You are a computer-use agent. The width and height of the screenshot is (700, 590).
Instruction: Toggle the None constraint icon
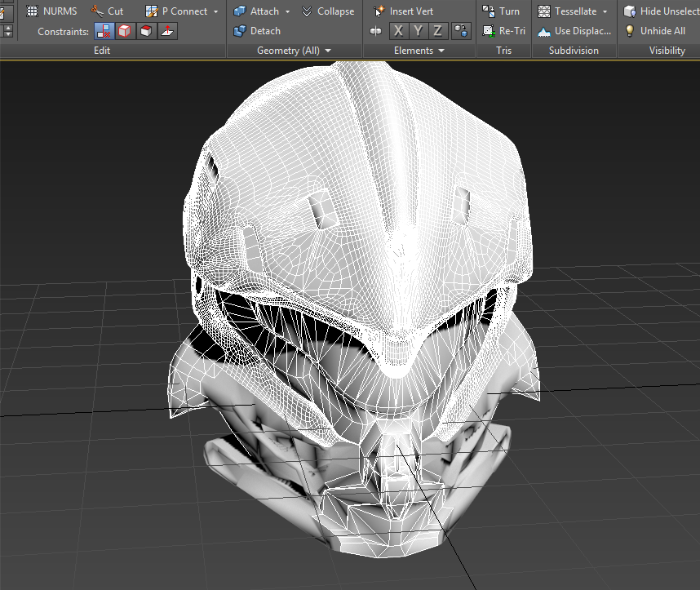point(104,31)
